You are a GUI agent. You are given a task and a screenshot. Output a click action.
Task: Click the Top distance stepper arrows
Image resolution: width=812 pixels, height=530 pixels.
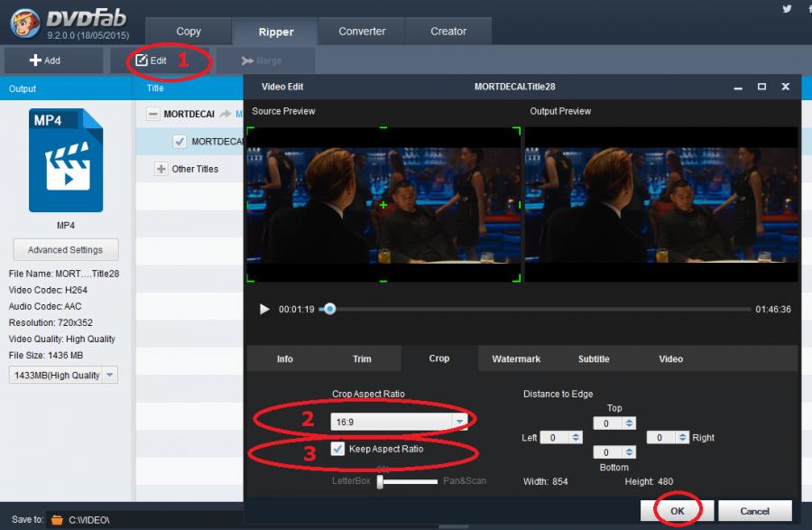(629, 423)
